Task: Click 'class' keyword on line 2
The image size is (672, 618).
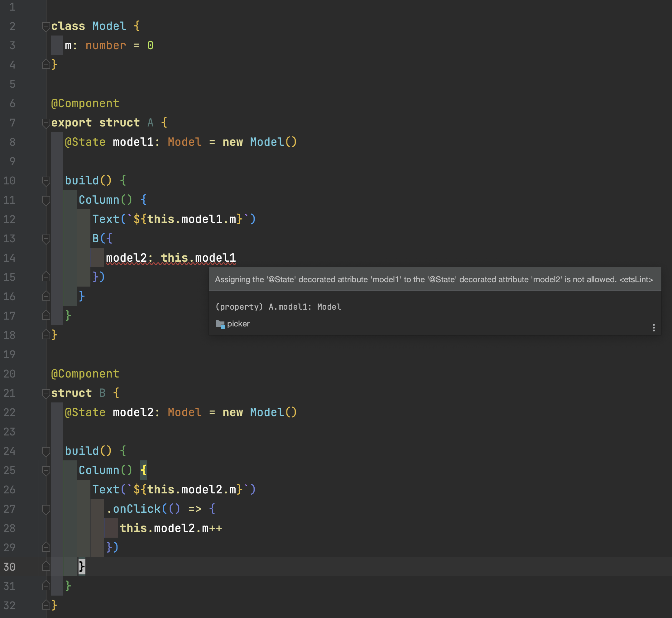Action: [68, 26]
